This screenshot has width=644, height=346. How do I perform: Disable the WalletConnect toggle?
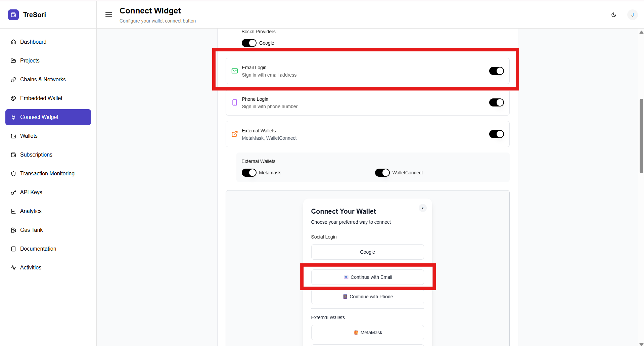pos(382,173)
